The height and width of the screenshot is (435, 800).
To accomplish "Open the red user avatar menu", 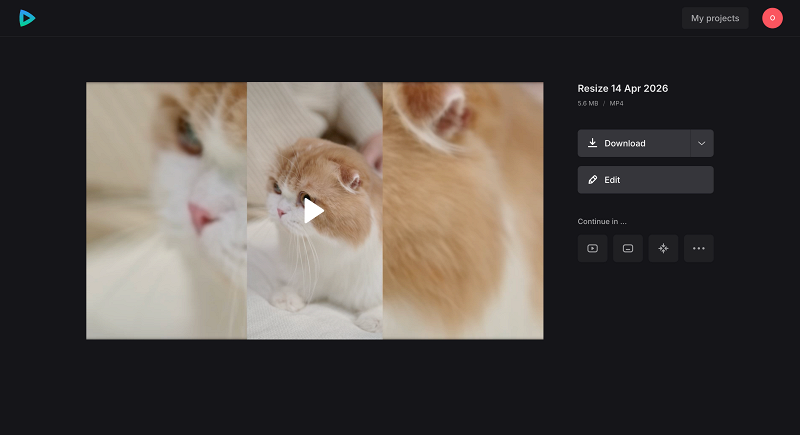I will coord(772,18).
